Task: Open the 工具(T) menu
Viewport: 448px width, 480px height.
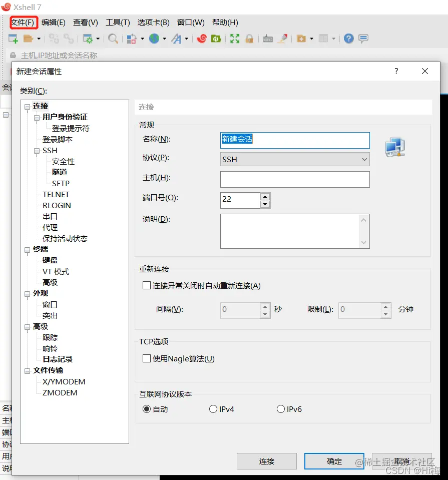Action: [118, 22]
